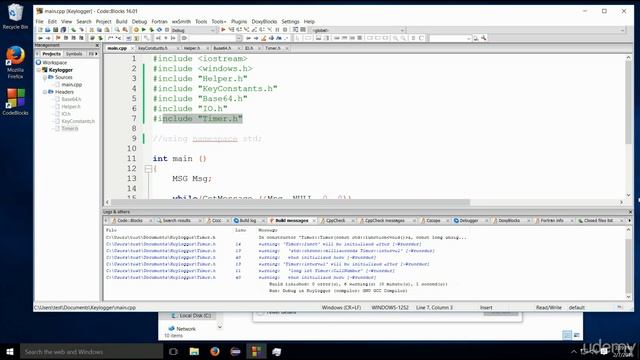Open the Plugins menu
Screen dimensions: 640x360
239,21
